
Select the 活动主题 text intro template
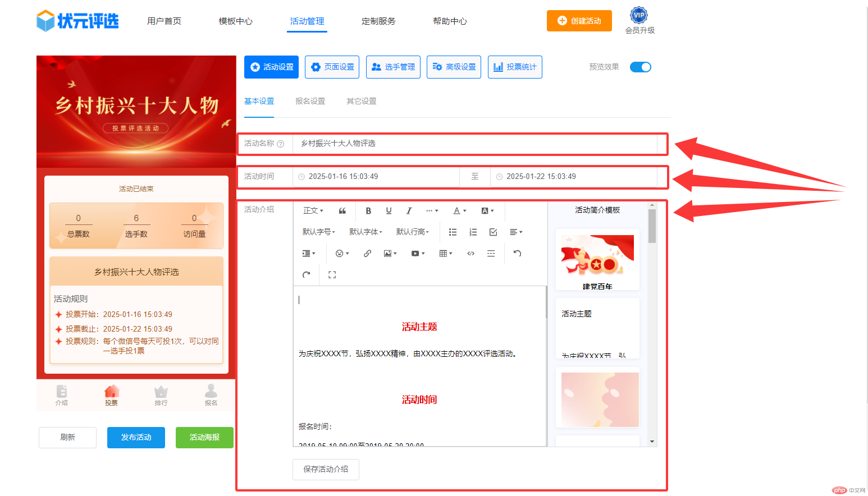click(x=597, y=329)
